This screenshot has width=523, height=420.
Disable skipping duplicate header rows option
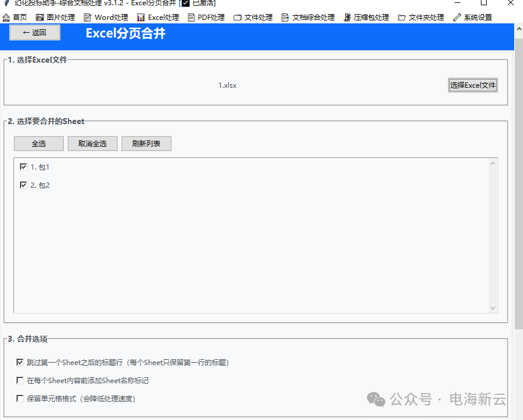click(20, 362)
